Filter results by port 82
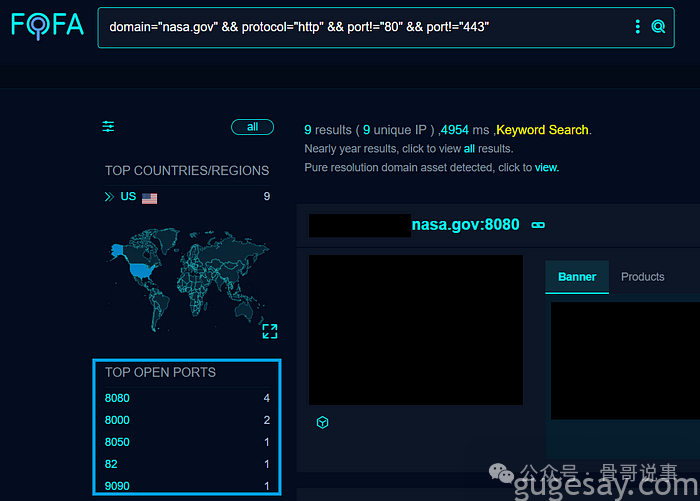Image resolution: width=700 pixels, height=501 pixels. [x=111, y=464]
